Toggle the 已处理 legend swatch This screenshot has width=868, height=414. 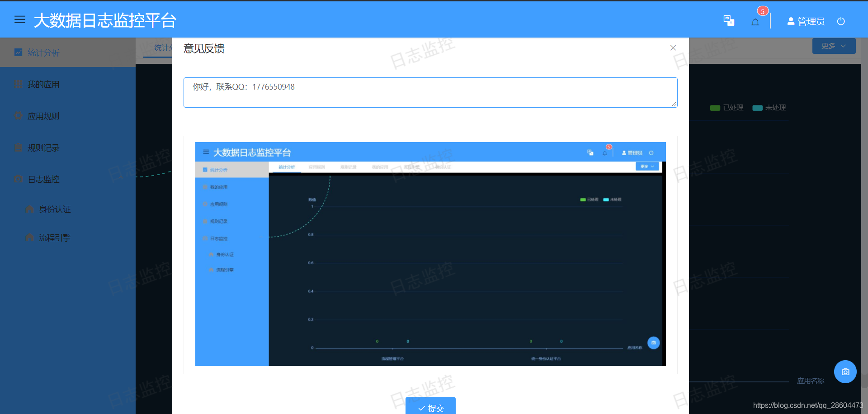[x=715, y=108]
